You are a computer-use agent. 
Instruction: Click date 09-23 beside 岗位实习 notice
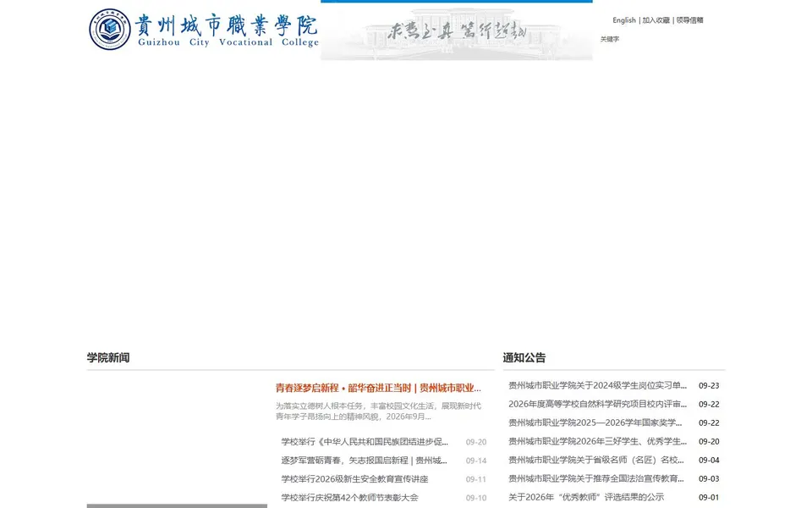point(709,386)
